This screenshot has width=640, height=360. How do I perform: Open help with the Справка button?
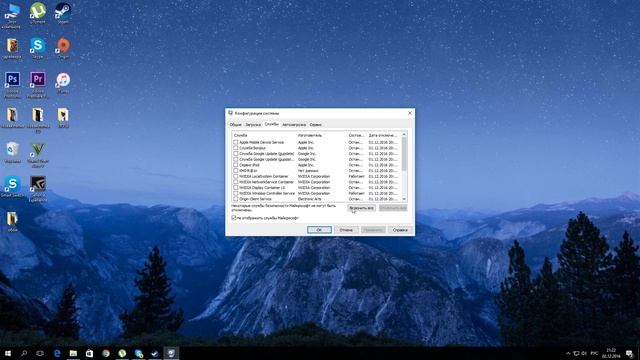pyautogui.click(x=400, y=230)
